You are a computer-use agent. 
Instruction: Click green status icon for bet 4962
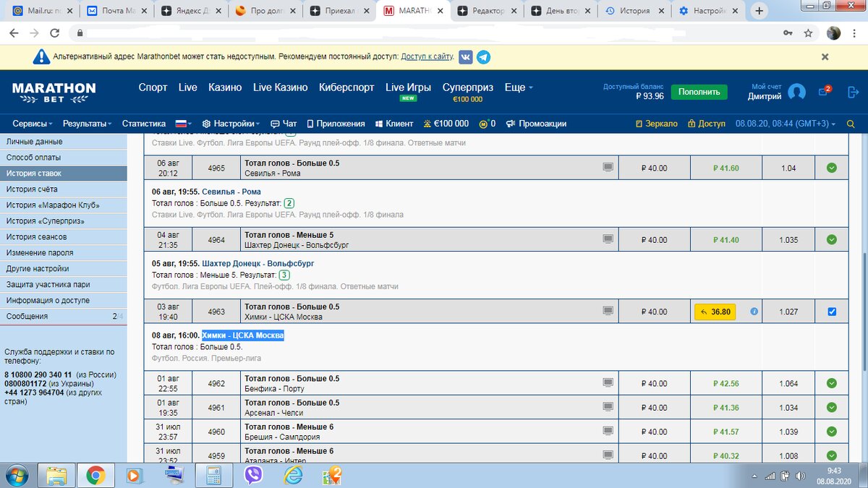832,383
